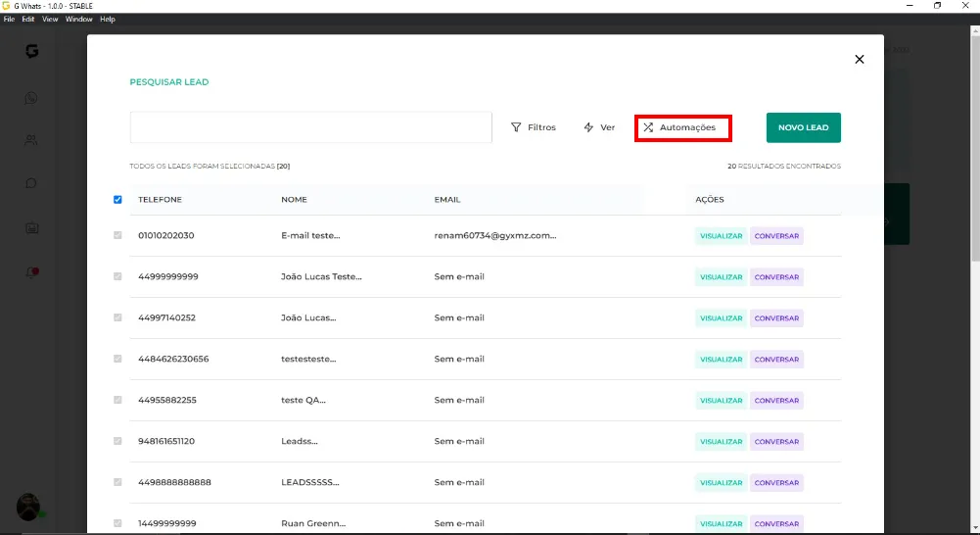Click the NOVO LEAD button

[x=803, y=127]
